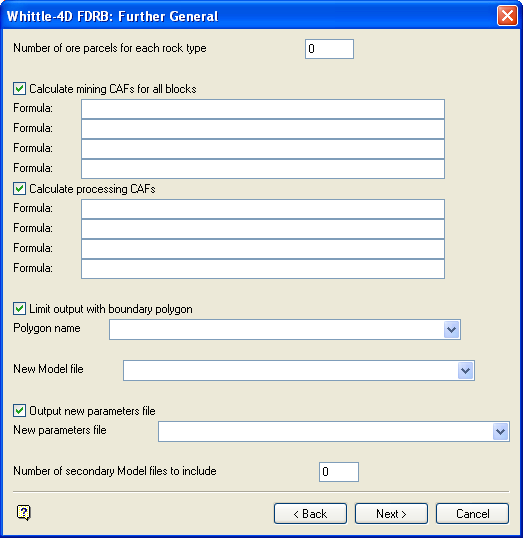Screen dimensions: 523x538
Task: Focus the number of ore parcels field
Action: coord(329,49)
